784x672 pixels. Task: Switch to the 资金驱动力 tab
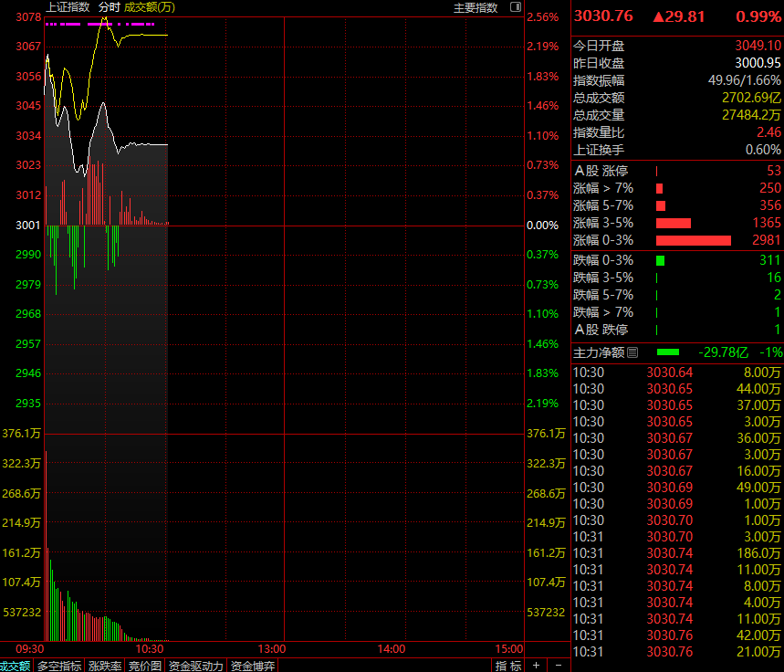tap(195, 666)
